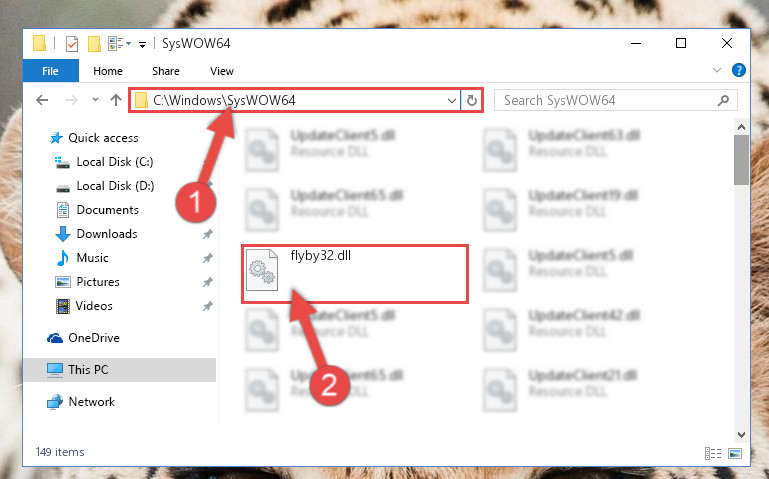Viewport: 769px width, 479px height.
Task: Click the New folder icon in quick access toolbar
Action: coord(94,44)
